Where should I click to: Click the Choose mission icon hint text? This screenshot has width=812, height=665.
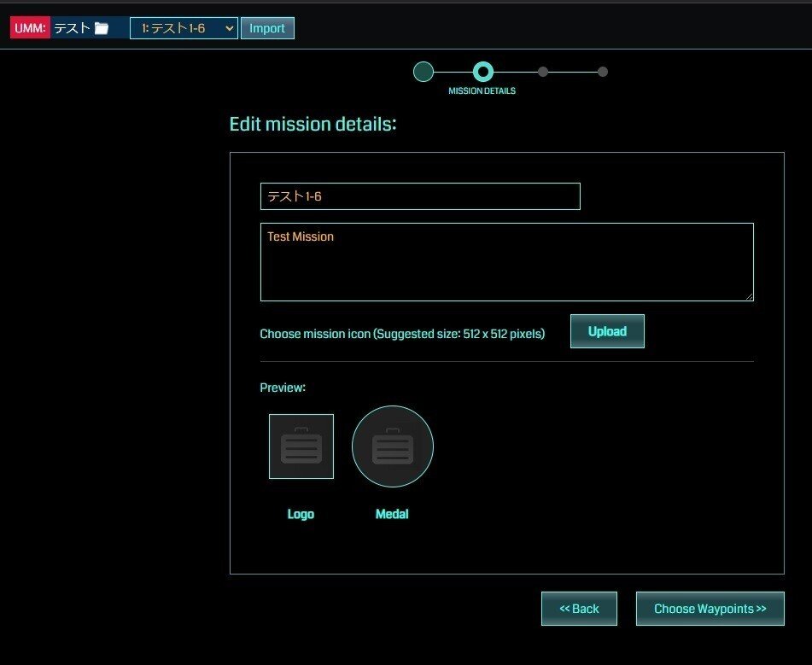[402, 334]
